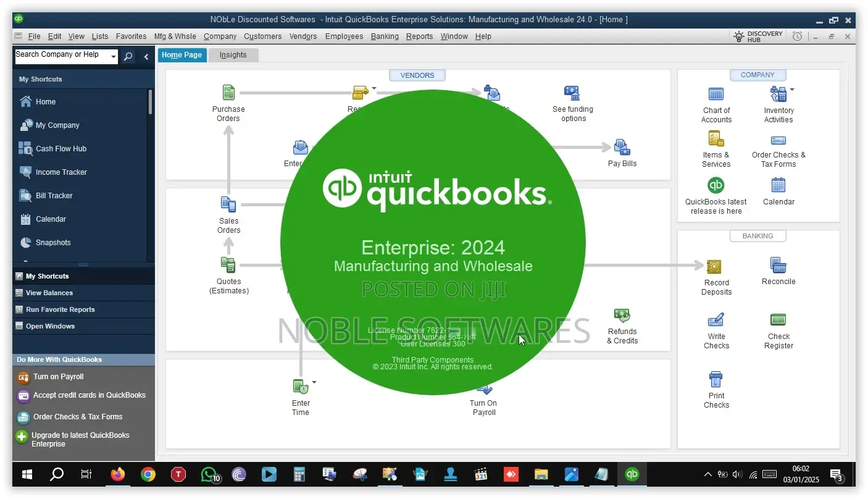Open Chrome from the taskbar
Image resolution: width=868 pixels, height=499 pixels.
pos(148,474)
